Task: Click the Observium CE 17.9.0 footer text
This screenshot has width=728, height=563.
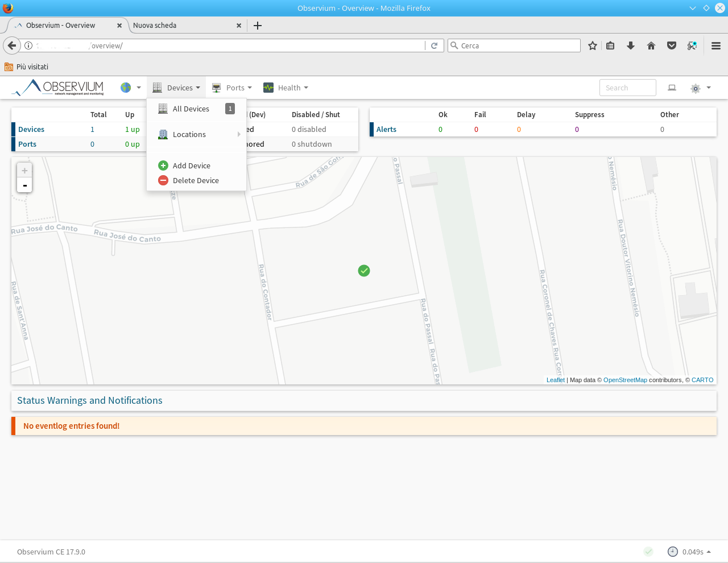Action: click(51, 552)
